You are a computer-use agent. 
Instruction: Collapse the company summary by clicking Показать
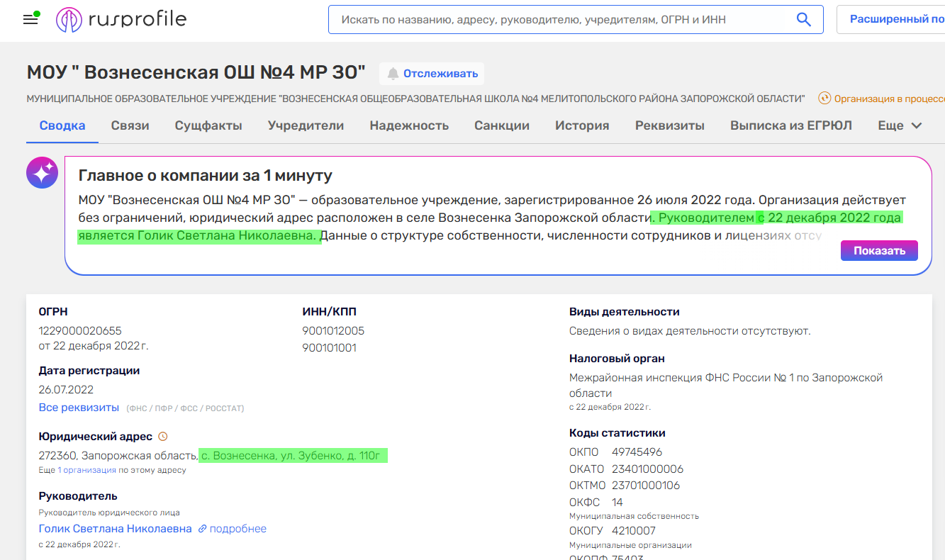(x=878, y=250)
